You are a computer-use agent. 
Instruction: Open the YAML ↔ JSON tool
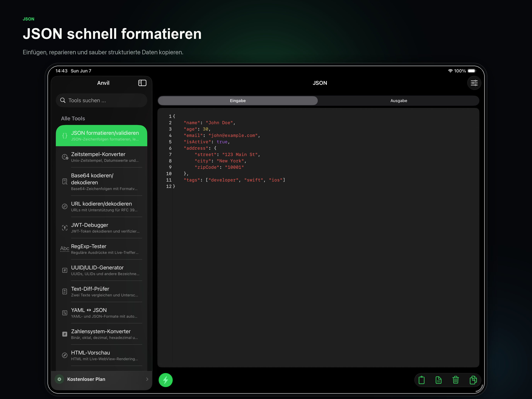point(101,313)
